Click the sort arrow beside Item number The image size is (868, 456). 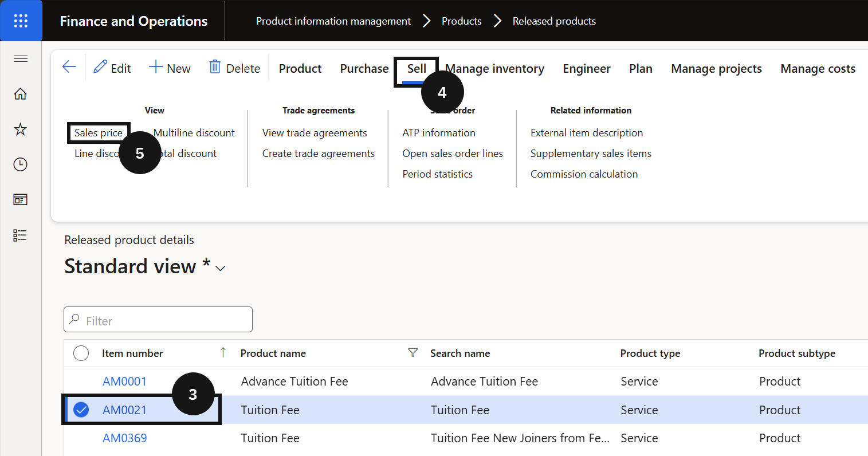coord(223,353)
